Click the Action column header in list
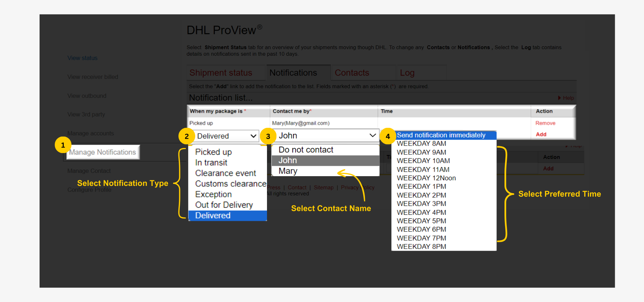Image resolution: width=644 pixels, height=302 pixels. coord(544,111)
